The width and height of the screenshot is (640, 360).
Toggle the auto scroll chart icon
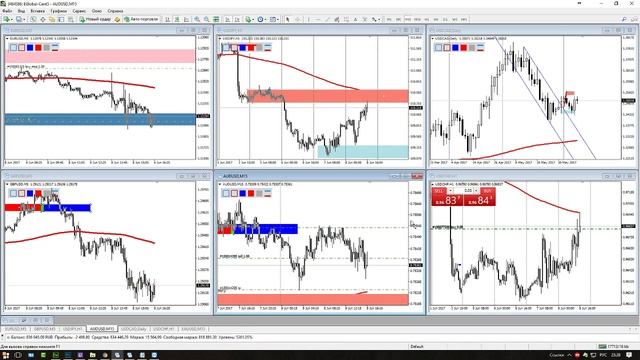tap(228, 19)
